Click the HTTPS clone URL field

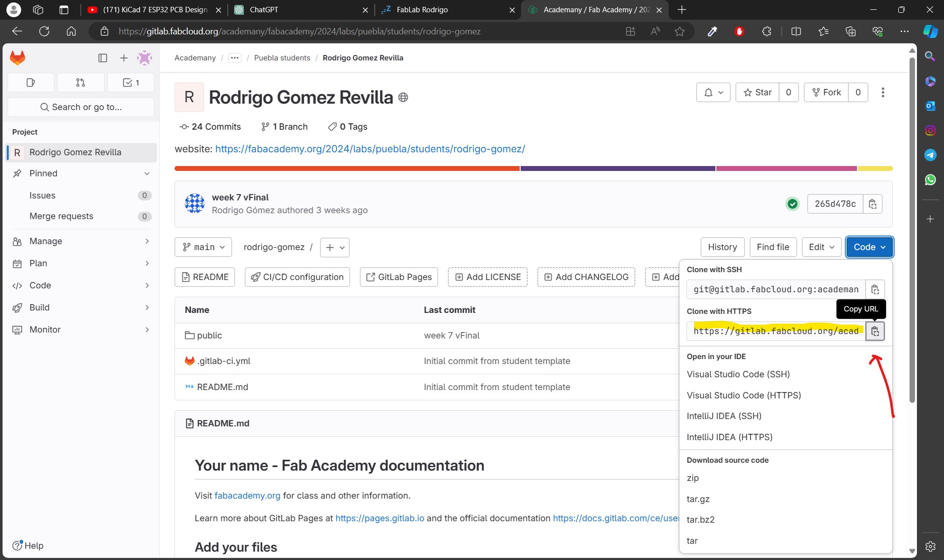pos(776,331)
